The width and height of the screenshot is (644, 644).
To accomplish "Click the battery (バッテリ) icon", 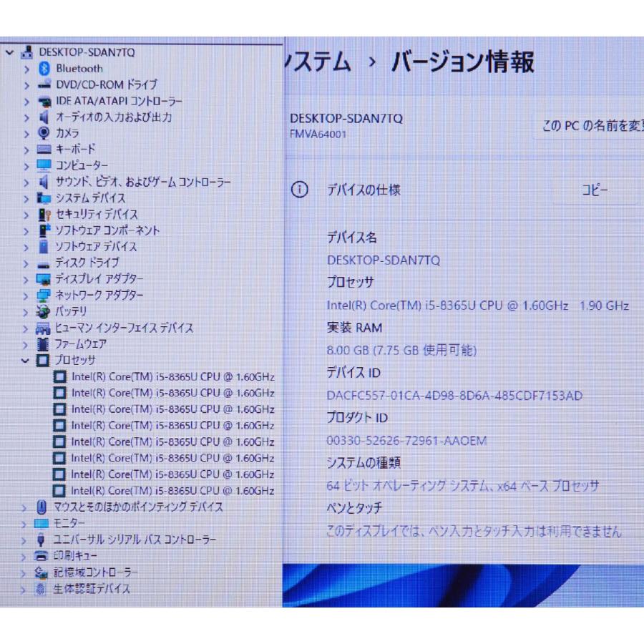I will [x=44, y=311].
